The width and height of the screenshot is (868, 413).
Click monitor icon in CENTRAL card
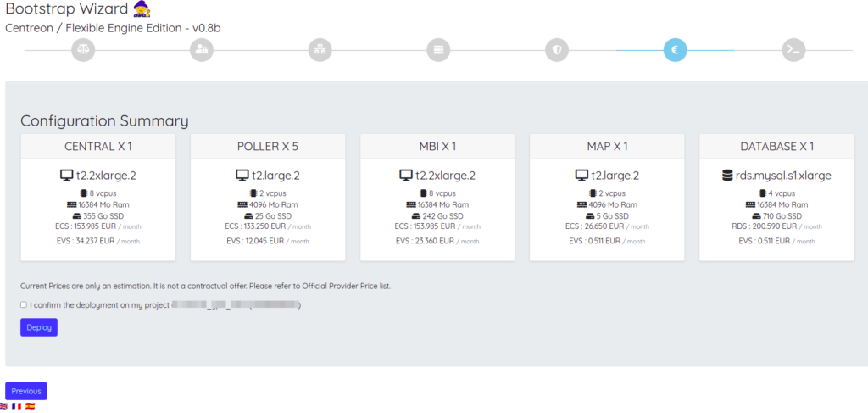(66, 176)
